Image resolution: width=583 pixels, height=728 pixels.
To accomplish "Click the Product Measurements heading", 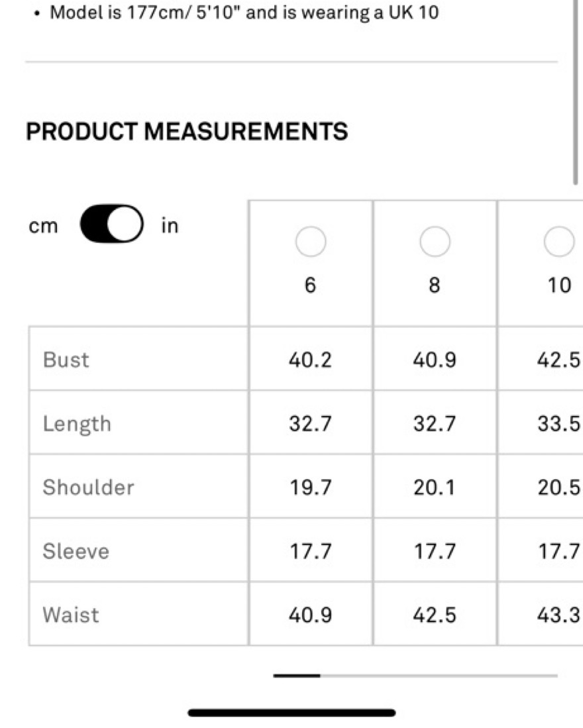I will (x=187, y=132).
